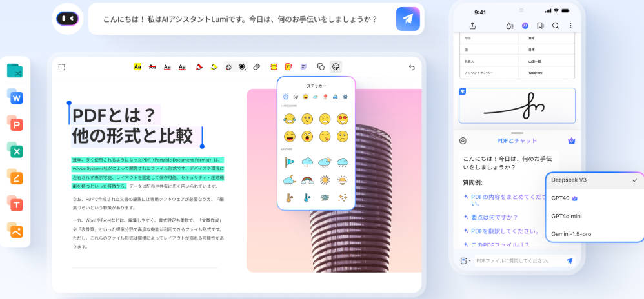Select the red marker pen tool
644x299 pixels.
coord(199,66)
